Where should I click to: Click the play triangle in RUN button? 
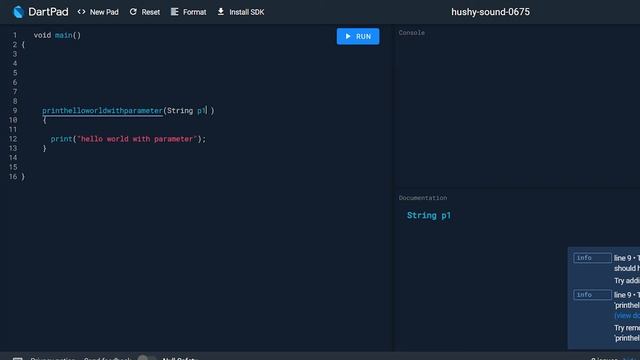348,36
